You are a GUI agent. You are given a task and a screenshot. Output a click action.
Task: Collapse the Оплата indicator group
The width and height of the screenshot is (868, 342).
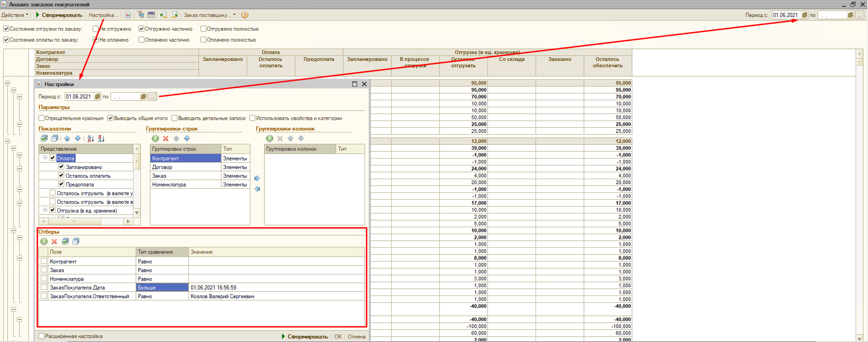45,158
